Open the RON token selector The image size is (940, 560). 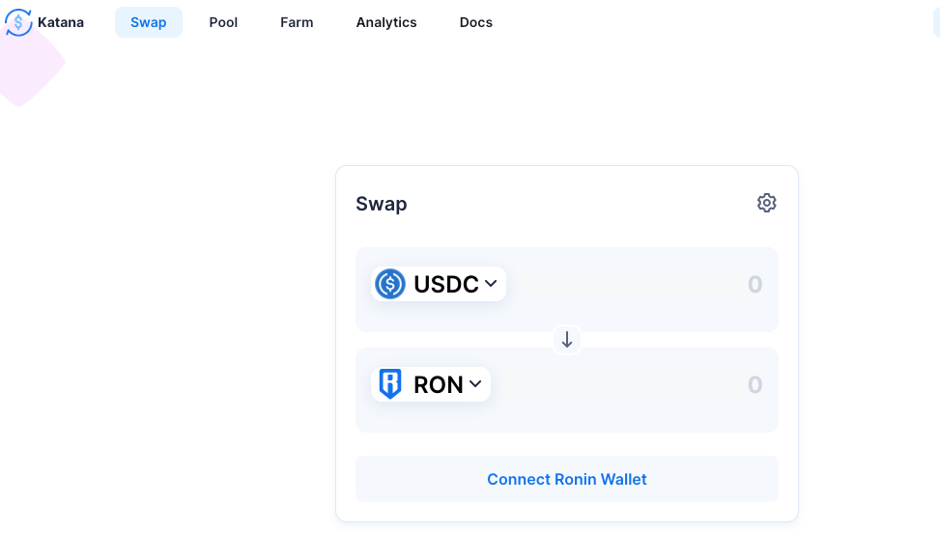coord(431,384)
